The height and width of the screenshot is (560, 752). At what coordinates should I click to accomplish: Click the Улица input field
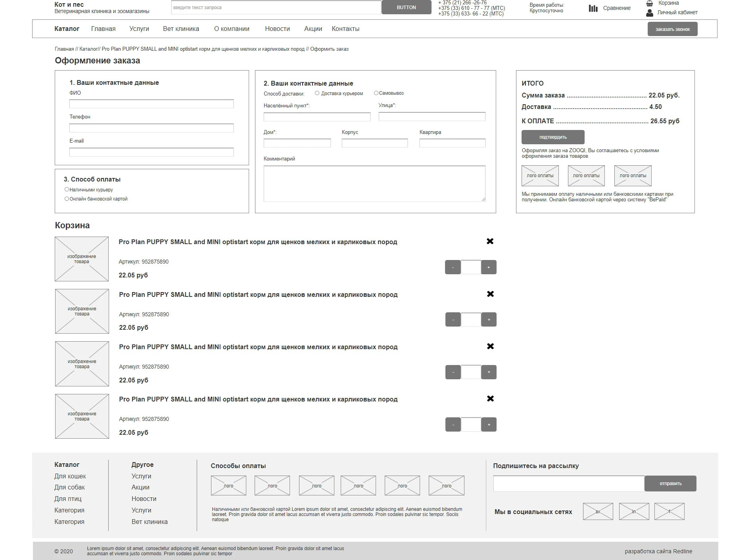coord(432,117)
